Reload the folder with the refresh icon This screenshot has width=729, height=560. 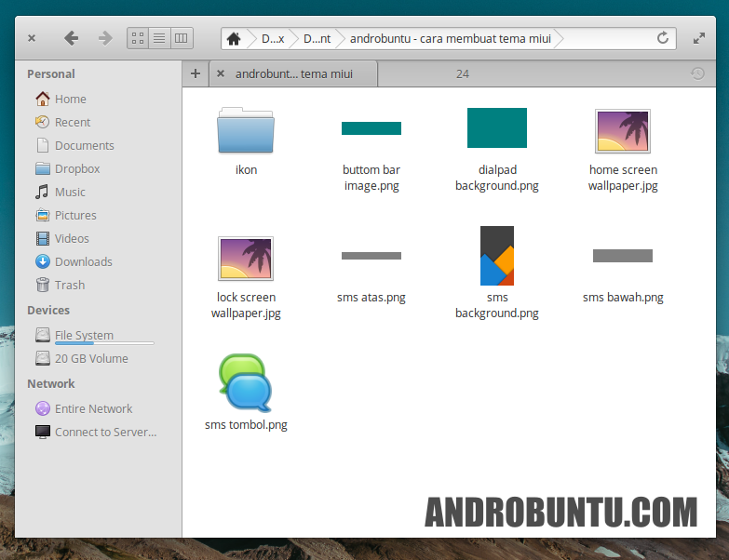(x=663, y=38)
